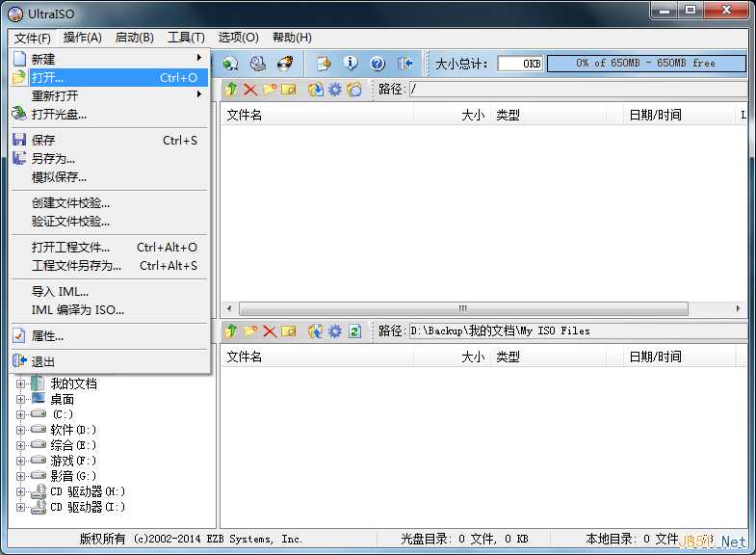Choose 导入 IML... menu entry
This screenshot has height=555, width=756.
click(x=110, y=292)
